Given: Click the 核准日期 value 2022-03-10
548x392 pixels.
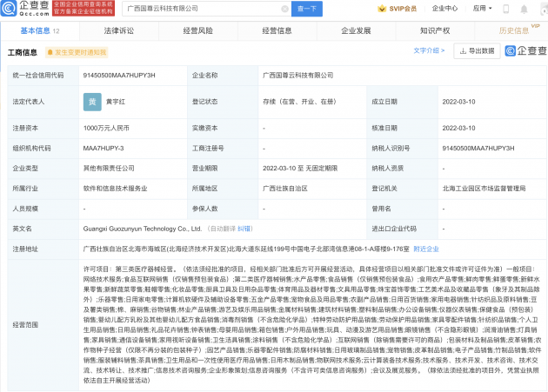Looking at the screenshot, I should click(x=458, y=129).
